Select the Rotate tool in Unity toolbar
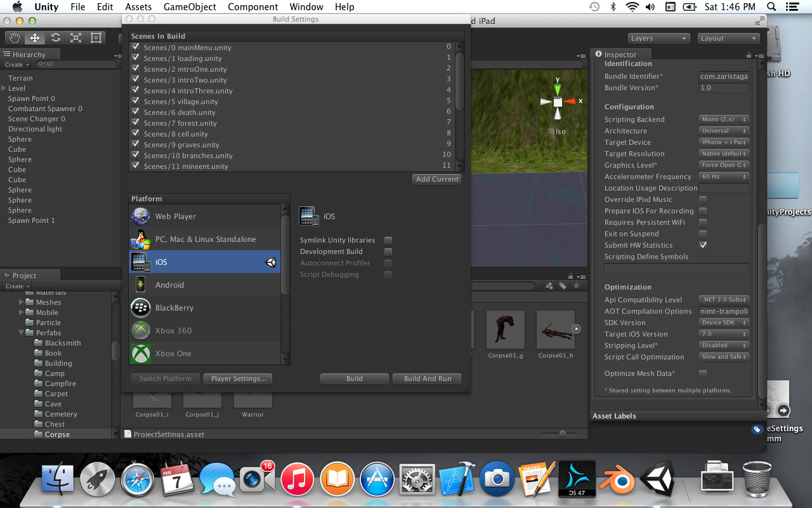This screenshot has width=812, height=508. 55,38
